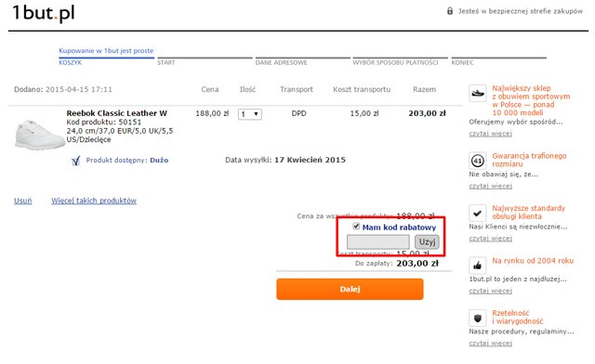The image size is (595, 364).
Task: Focus the discount code input field
Action: 378,242
